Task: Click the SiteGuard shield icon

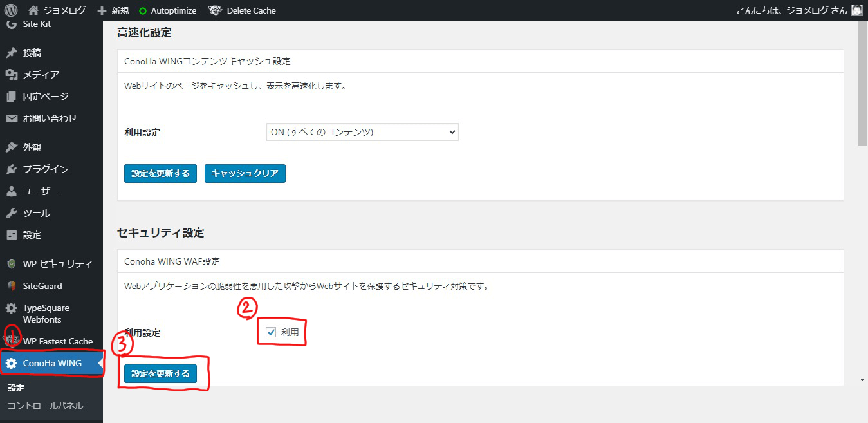Action: click(x=12, y=286)
